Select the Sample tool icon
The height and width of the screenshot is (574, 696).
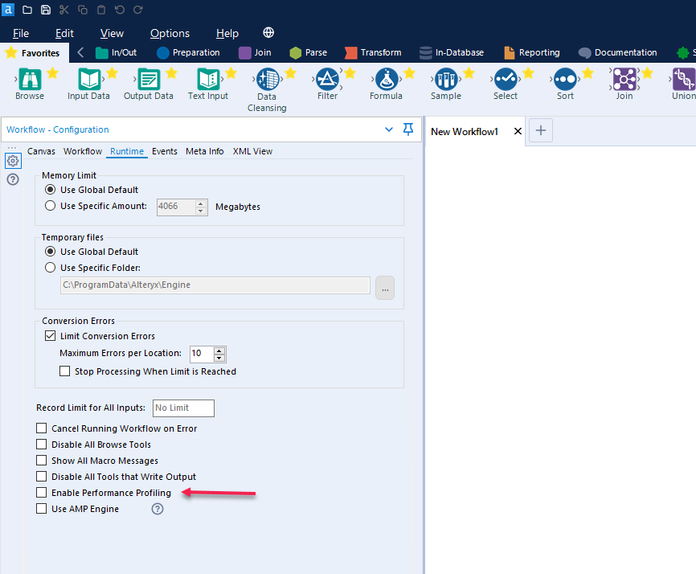pos(446,80)
